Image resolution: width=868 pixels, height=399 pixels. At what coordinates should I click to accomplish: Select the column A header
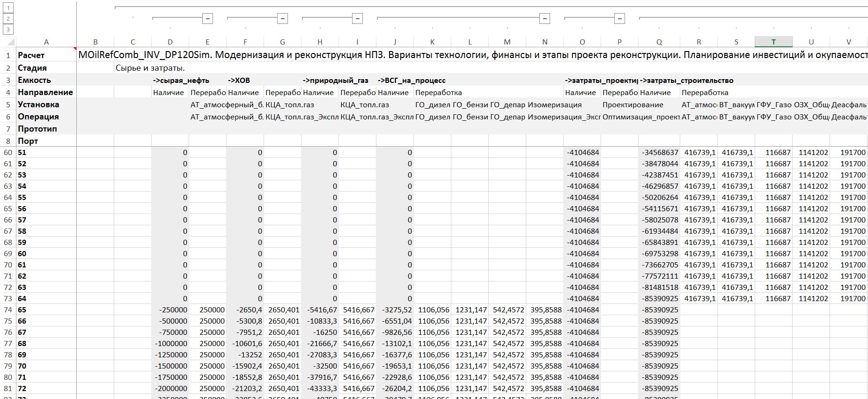(46, 42)
